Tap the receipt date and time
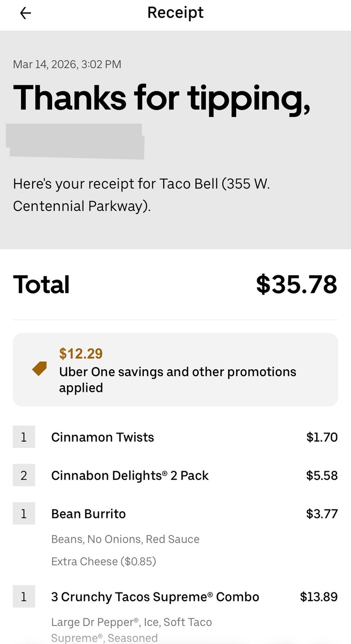This screenshot has width=351, height=644. point(67,64)
